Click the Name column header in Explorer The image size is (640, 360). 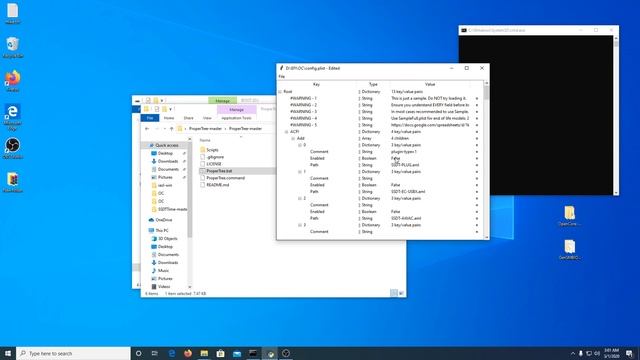[x=205, y=140]
